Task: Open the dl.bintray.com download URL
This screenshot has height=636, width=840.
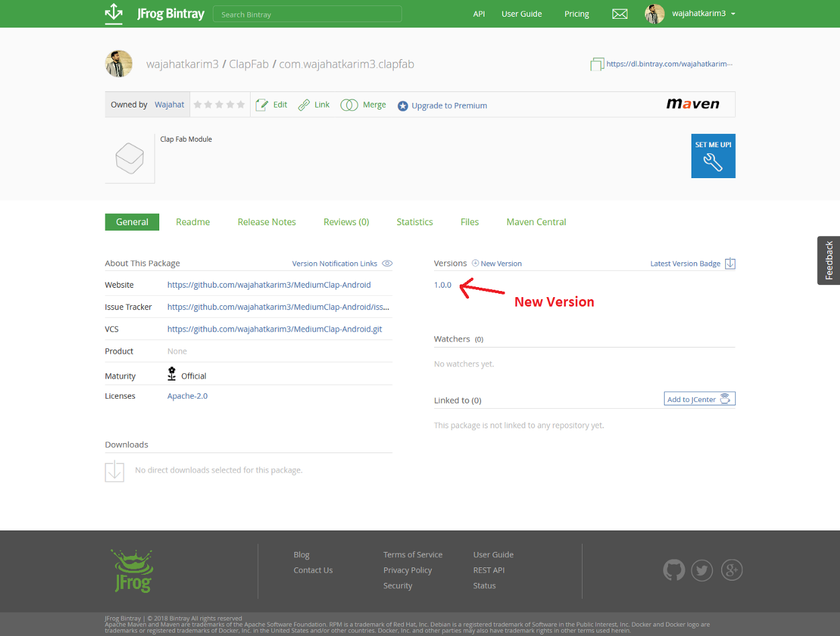Action: coord(669,64)
